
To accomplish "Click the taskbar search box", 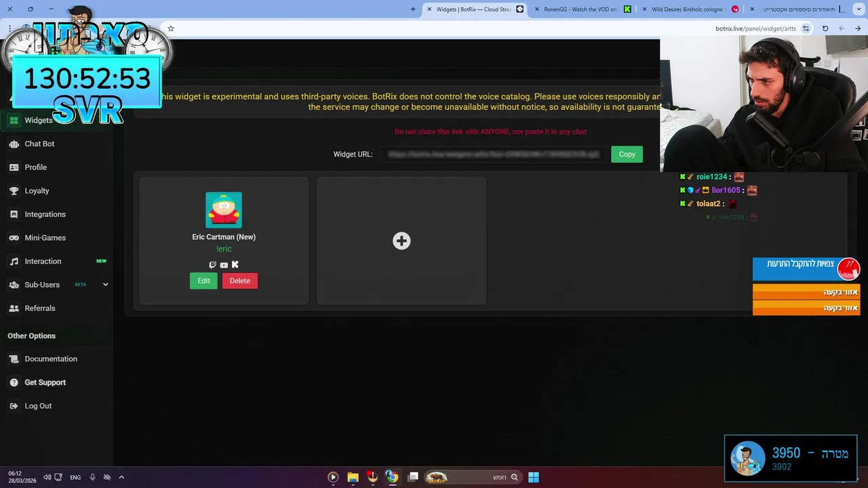I will [472, 477].
